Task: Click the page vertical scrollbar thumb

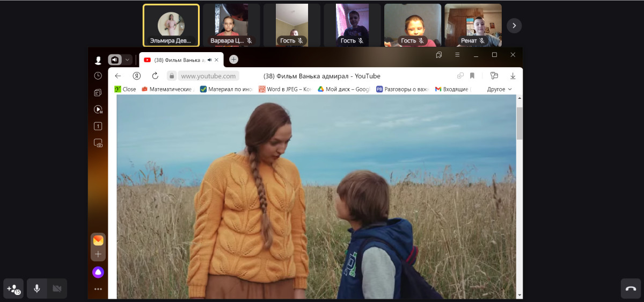Action: [519, 124]
